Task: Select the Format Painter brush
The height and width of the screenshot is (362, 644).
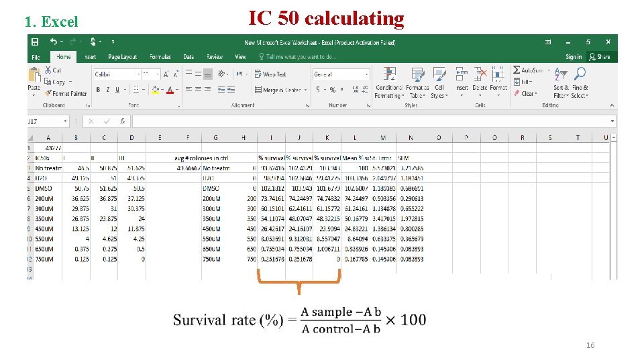Action: 48,93
